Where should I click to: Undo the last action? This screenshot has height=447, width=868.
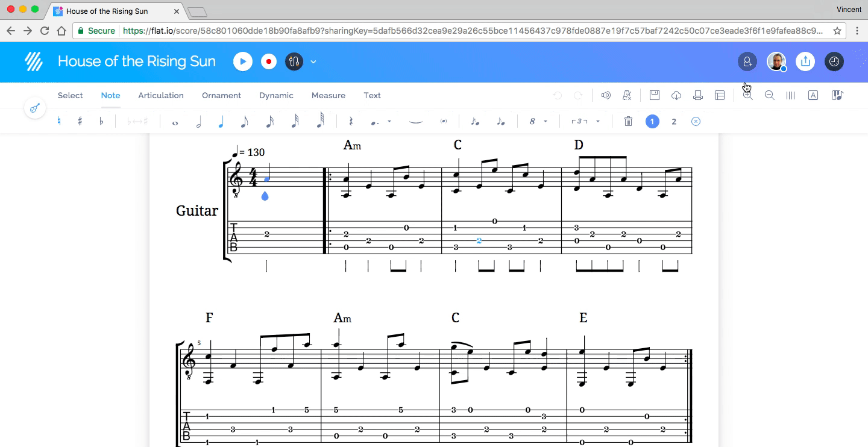click(558, 95)
